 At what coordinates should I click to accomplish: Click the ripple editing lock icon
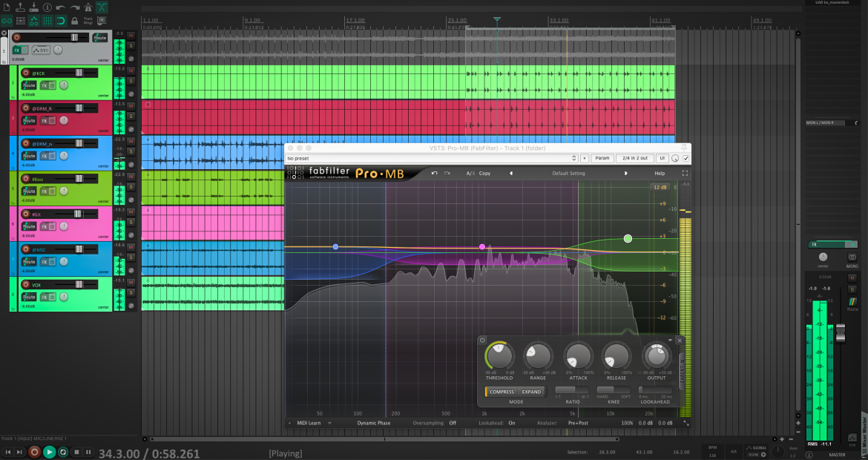pyautogui.click(x=75, y=21)
